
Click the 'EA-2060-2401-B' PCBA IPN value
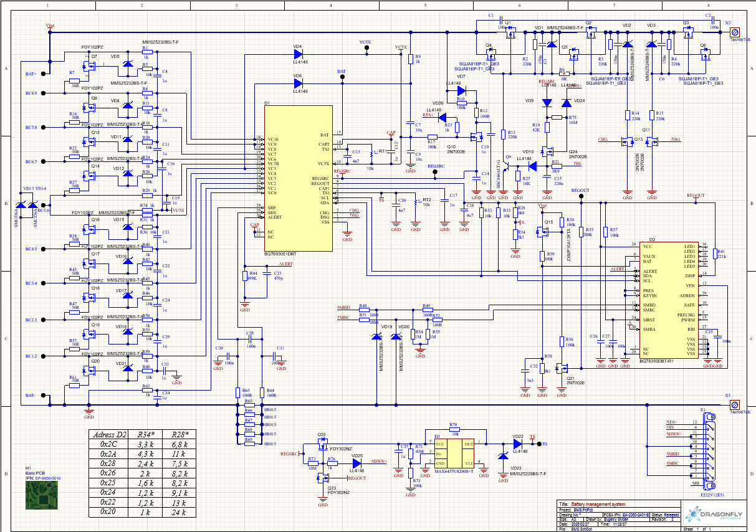[x=636, y=515]
